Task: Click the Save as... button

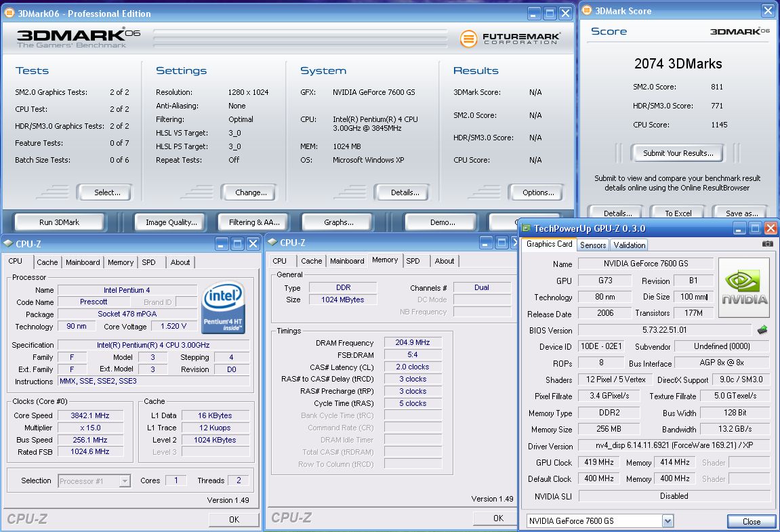Action: 741,213
